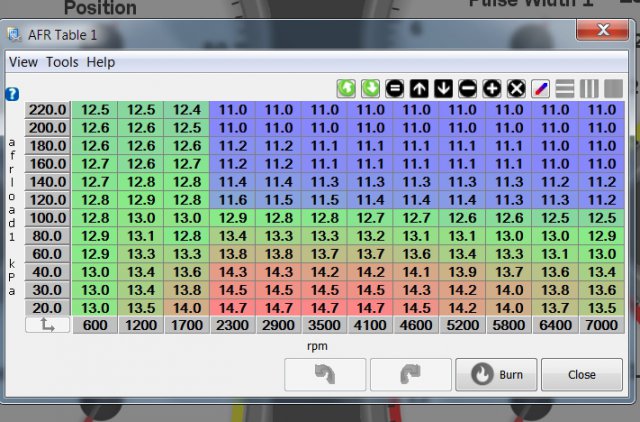Click the solid gray toolbar icon
This screenshot has width=640, height=422.
(x=612, y=88)
